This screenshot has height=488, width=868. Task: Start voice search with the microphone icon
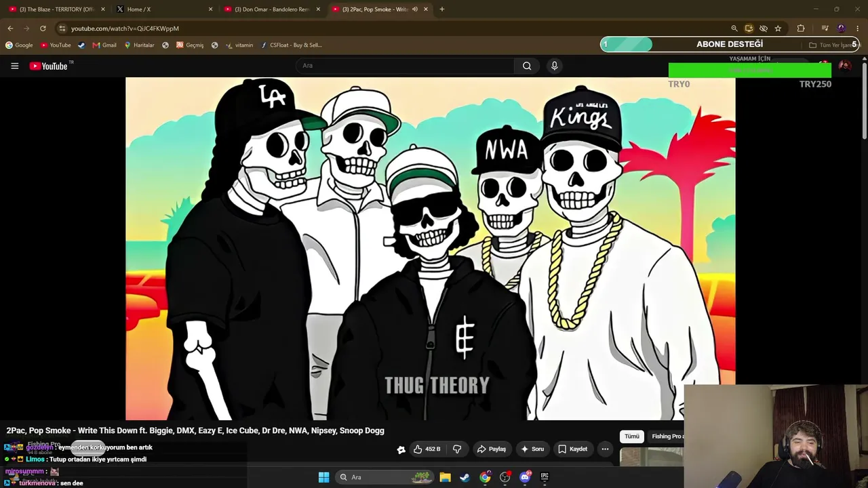[554, 66]
